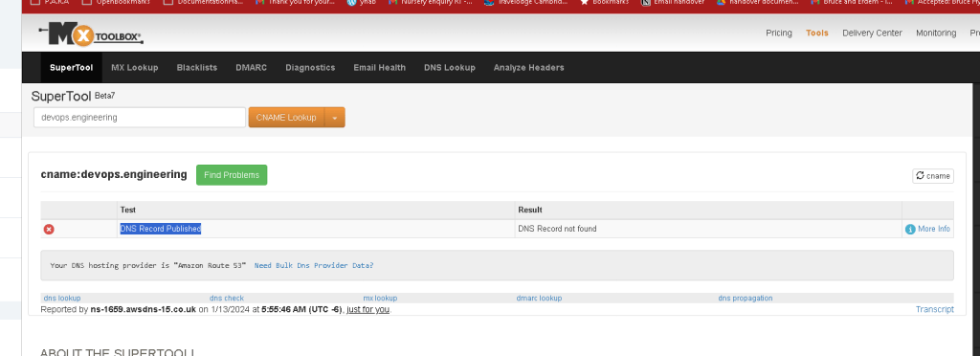This screenshot has width=980, height=356.
Task: Open Monitoring from the top navigation
Action: point(936,33)
